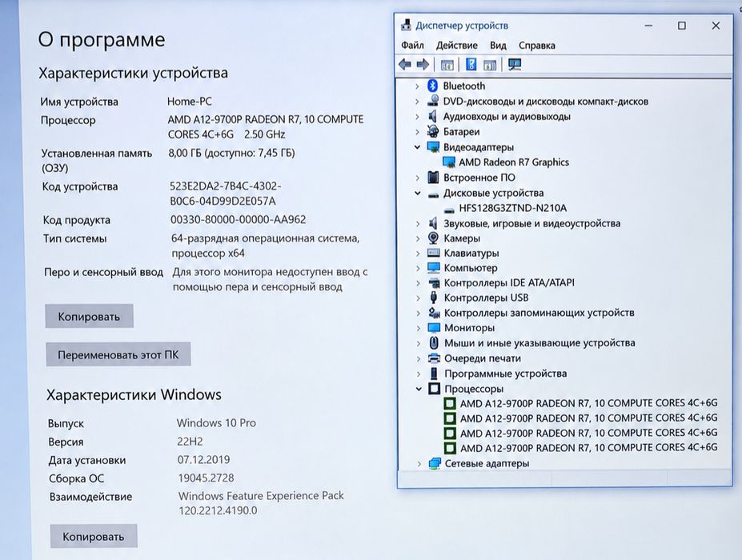The height and width of the screenshot is (560, 742).
Task: Click the Device Manager title bar app icon
Action: coord(406,25)
